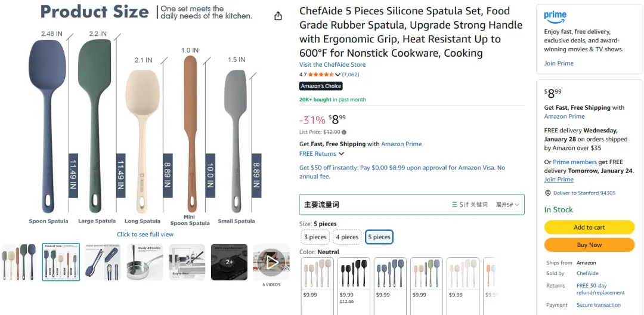Click the Prime logo
Viewport: 644px width, 315px height.
555,17
